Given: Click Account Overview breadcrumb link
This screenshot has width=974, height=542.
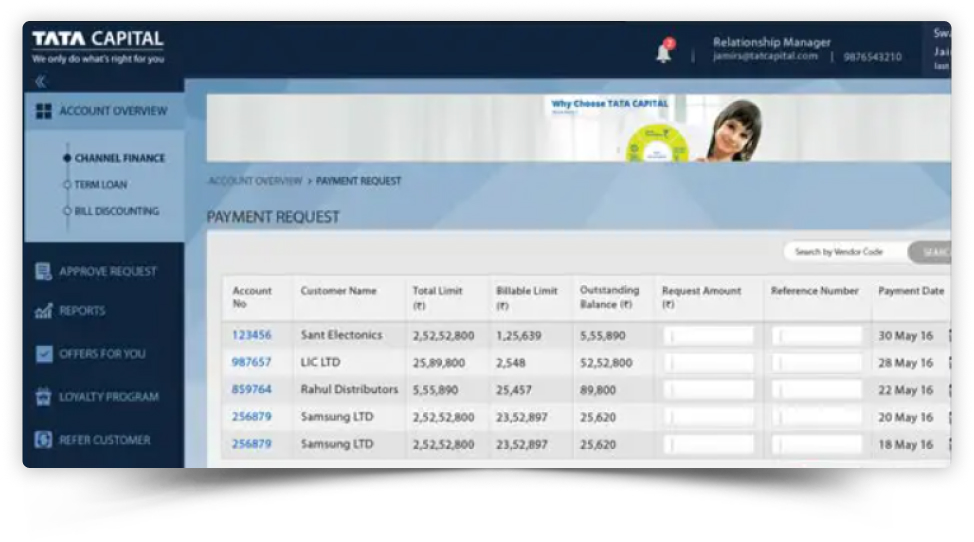Looking at the screenshot, I should [x=254, y=181].
